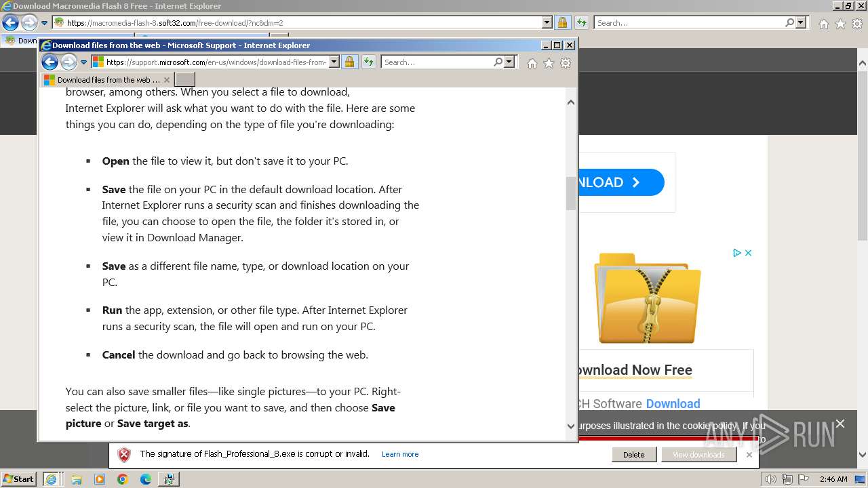Click support.microsoft.com address bar

click(x=216, y=62)
